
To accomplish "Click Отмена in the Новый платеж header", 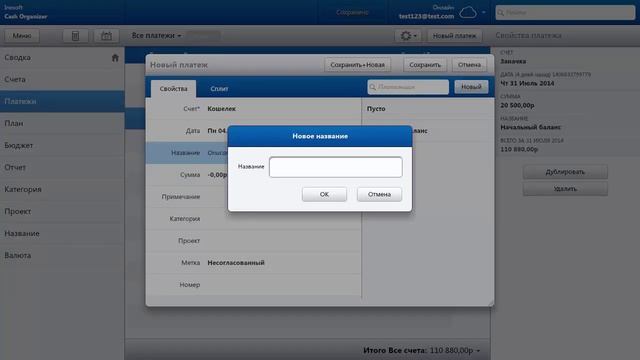I will (469, 64).
